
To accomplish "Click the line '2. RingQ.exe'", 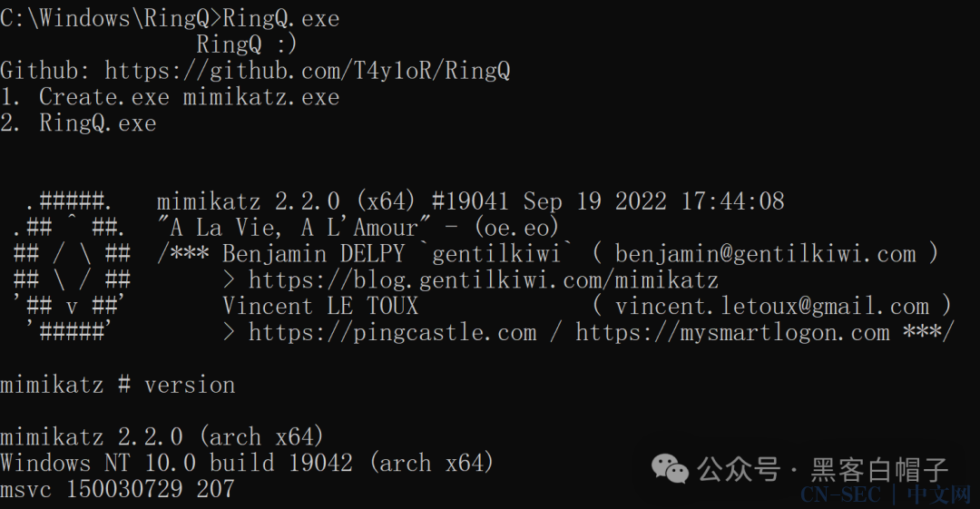I will point(78,123).
